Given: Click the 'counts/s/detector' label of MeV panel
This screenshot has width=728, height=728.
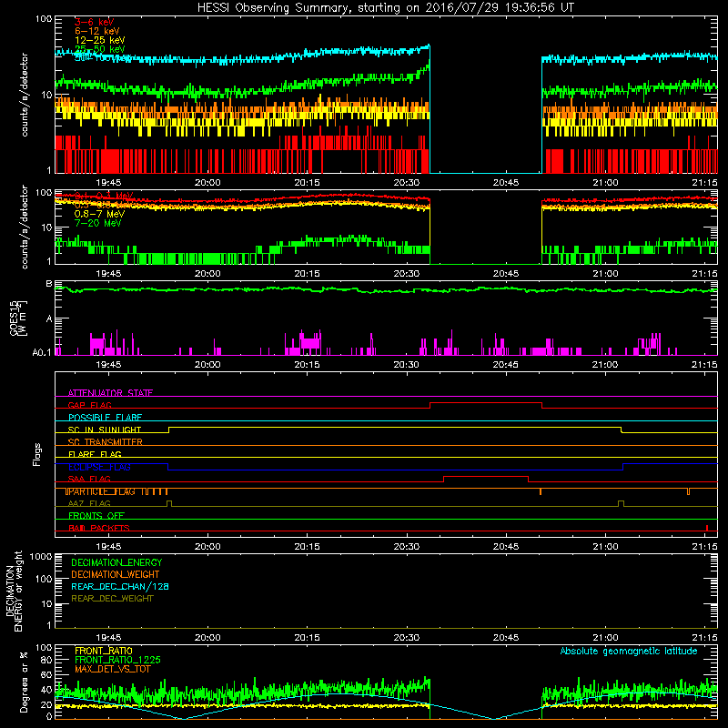Looking at the screenshot, I should pos(25,227).
